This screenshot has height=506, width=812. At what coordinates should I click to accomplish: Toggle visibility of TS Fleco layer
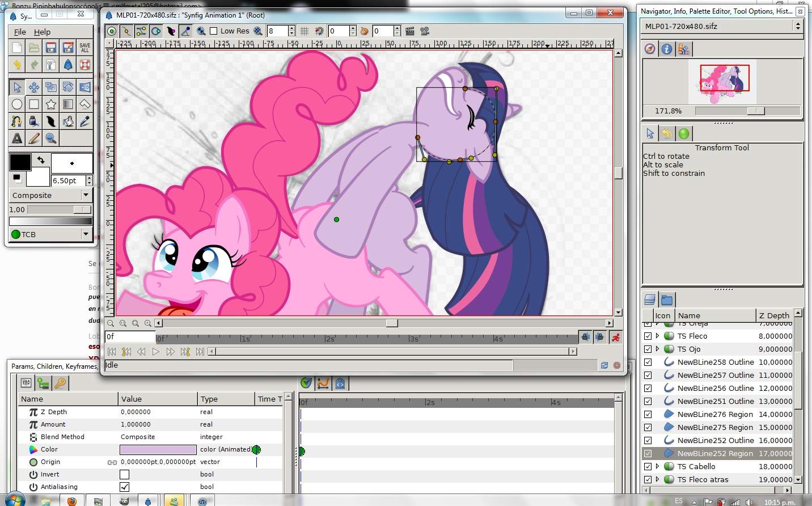648,336
